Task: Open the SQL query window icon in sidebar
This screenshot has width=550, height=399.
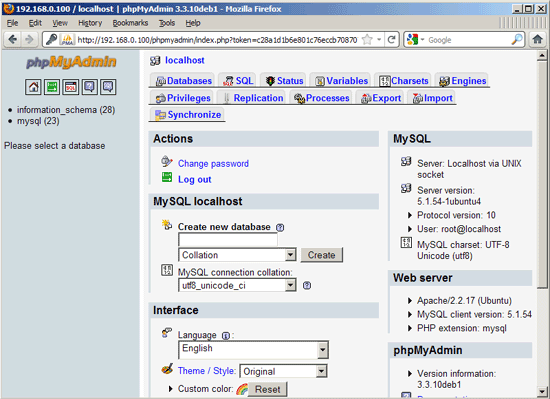Action: coord(71,87)
